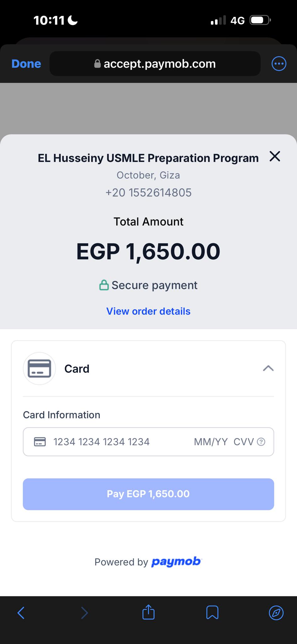This screenshot has height=644, width=297.
Task: Open the share sheet icon
Action: tap(148, 612)
